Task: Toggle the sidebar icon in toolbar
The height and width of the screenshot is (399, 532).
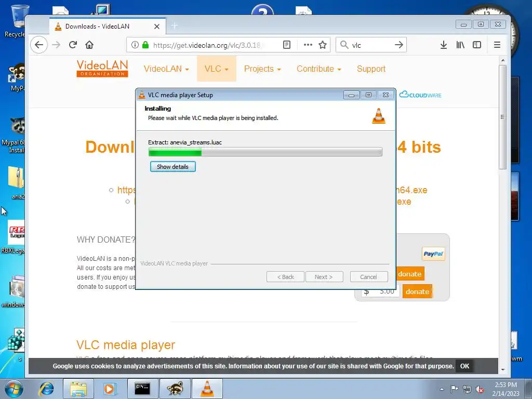Action: pos(477,45)
